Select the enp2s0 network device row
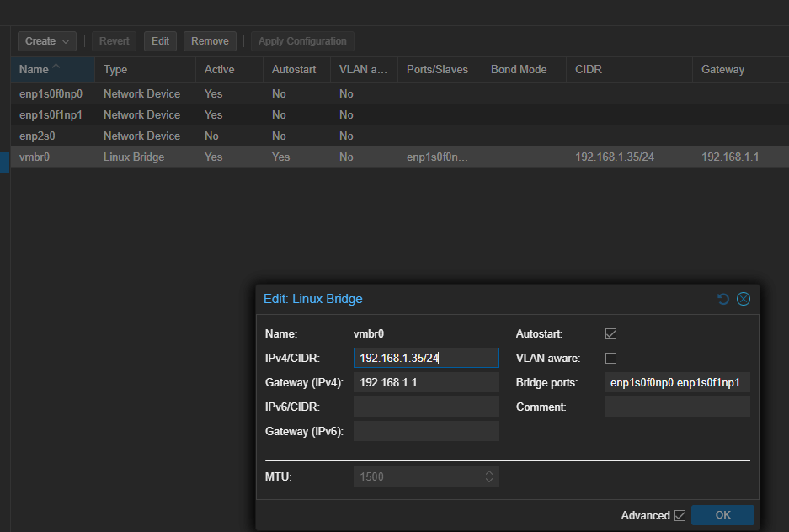Viewport: 789px width, 532px height. pyautogui.click(x=39, y=136)
